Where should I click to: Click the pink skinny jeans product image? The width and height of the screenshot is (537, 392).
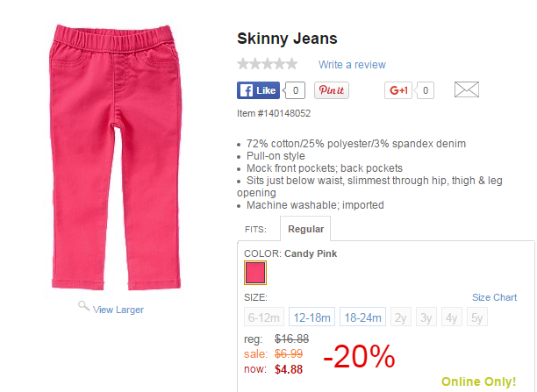point(116,157)
